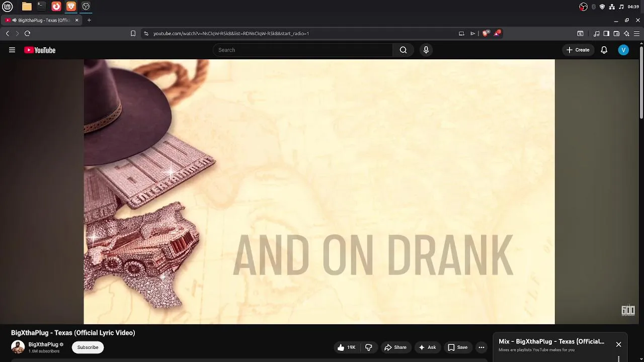Like the video with thumbs up
Viewport: 644px width, 362px height.
click(347, 347)
